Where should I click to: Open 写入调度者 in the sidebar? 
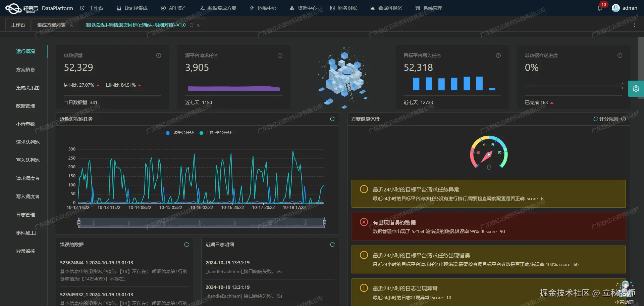[x=28, y=196]
